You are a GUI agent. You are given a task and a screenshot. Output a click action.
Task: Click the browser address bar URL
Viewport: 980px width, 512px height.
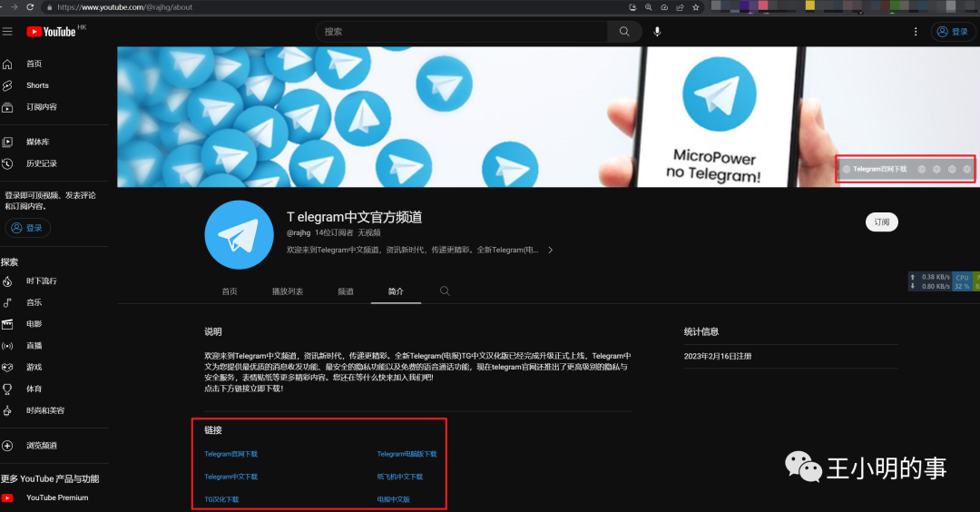tap(125, 7)
